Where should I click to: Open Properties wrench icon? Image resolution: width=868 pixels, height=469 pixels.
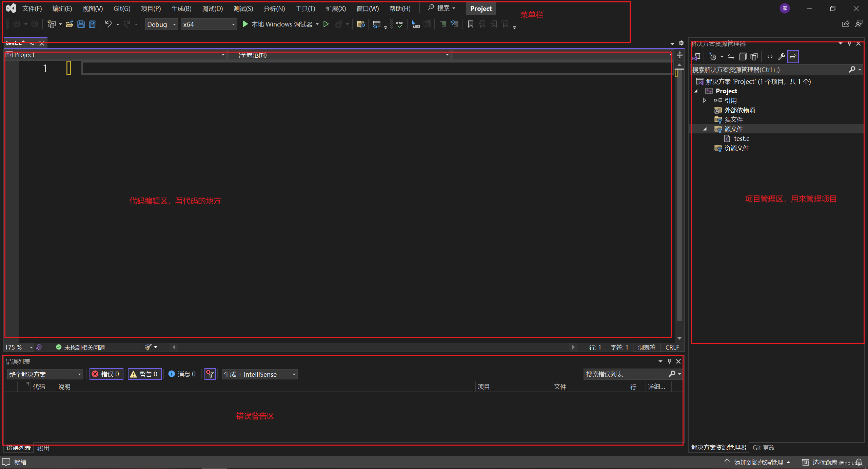782,57
